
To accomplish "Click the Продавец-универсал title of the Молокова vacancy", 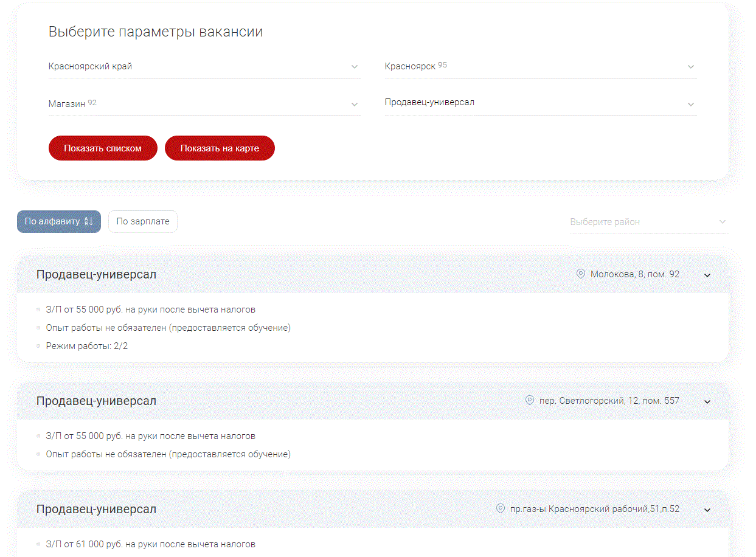I will [x=96, y=274].
